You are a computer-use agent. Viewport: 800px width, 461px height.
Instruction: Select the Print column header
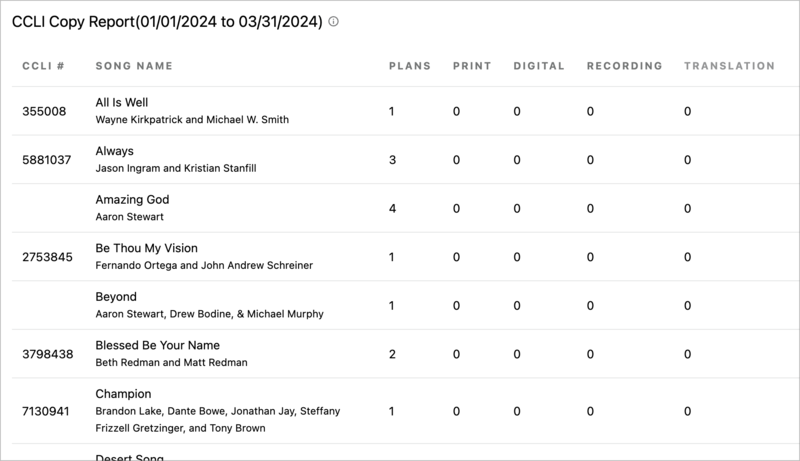pyautogui.click(x=472, y=66)
